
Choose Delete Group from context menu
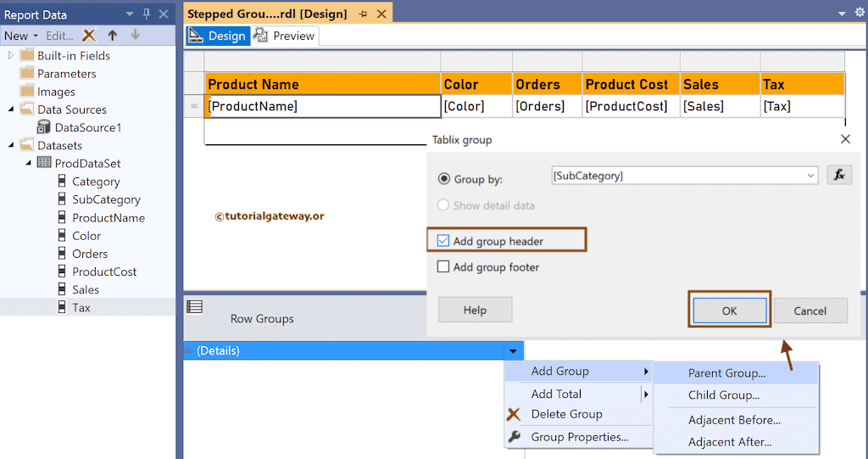point(579,414)
